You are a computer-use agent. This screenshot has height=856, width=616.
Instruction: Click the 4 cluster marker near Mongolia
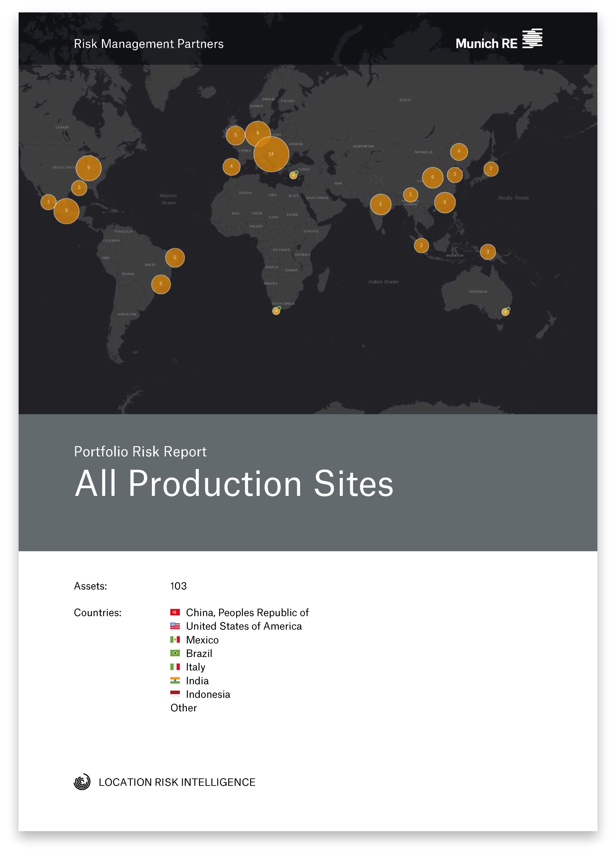coord(459,152)
